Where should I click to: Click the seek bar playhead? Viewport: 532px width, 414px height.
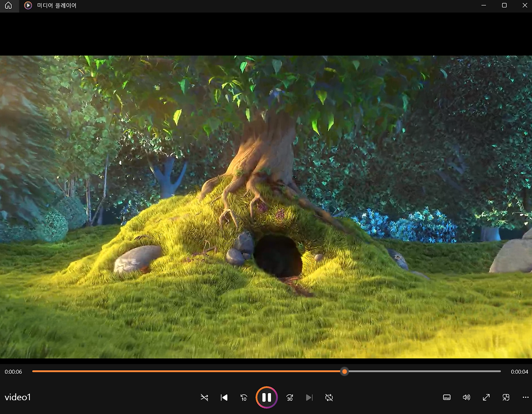click(344, 371)
